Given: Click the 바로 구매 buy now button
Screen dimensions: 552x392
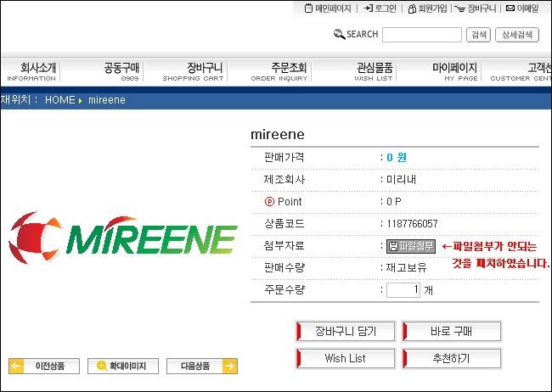Looking at the screenshot, I should [452, 332].
